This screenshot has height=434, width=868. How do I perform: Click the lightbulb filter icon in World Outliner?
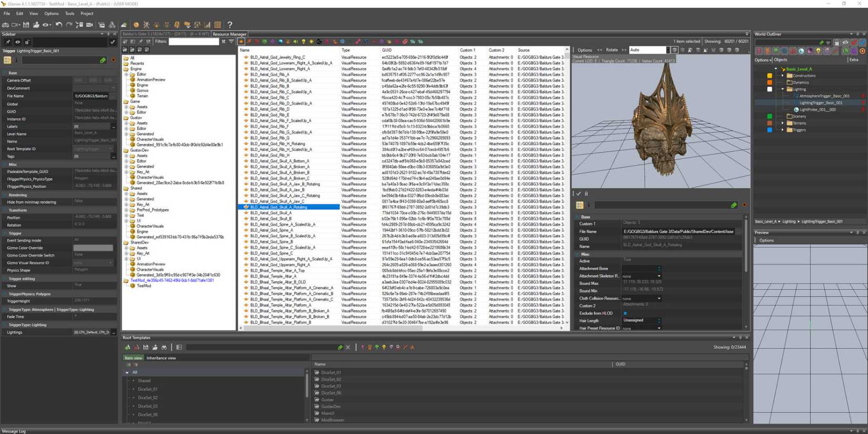pyautogui.click(x=818, y=51)
